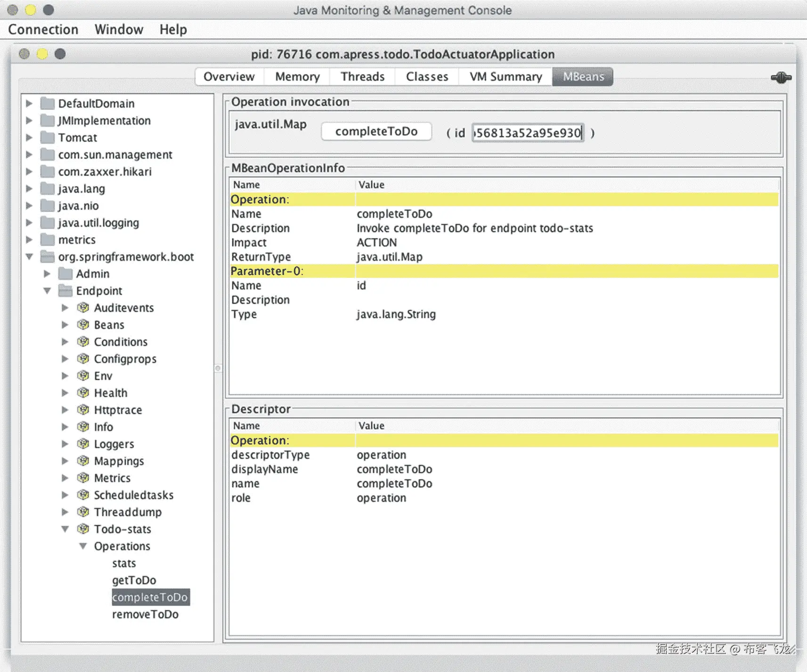The height and width of the screenshot is (672, 807).
Task: Select the getToDo operation
Action: (134, 580)
